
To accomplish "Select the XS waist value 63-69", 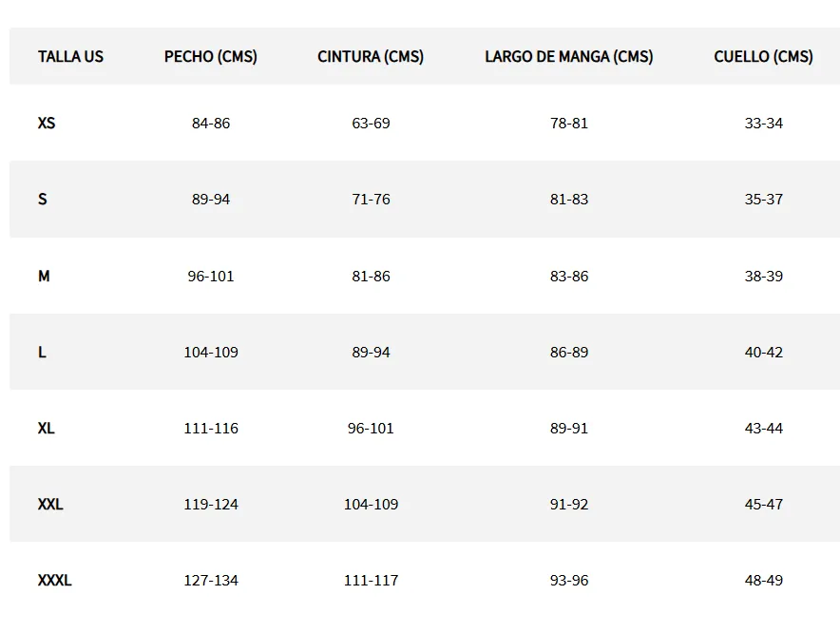I will point(371,124).
